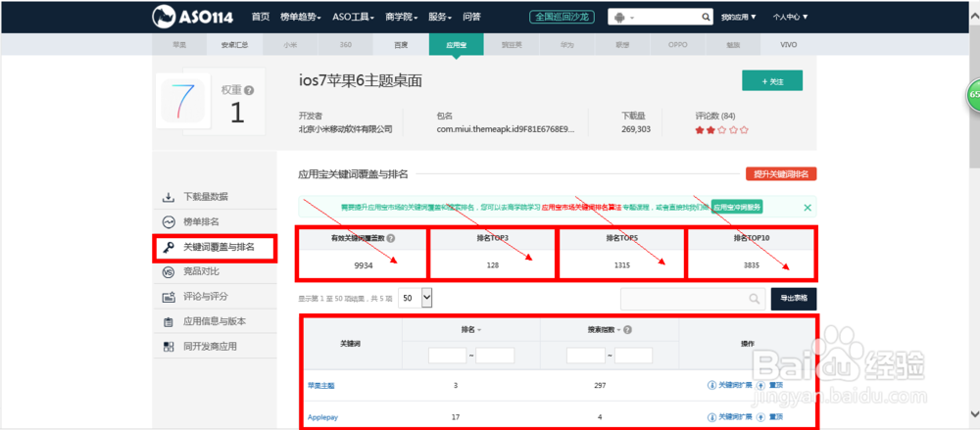
Task: Open 问答 in top navigation
Action: 472,17
